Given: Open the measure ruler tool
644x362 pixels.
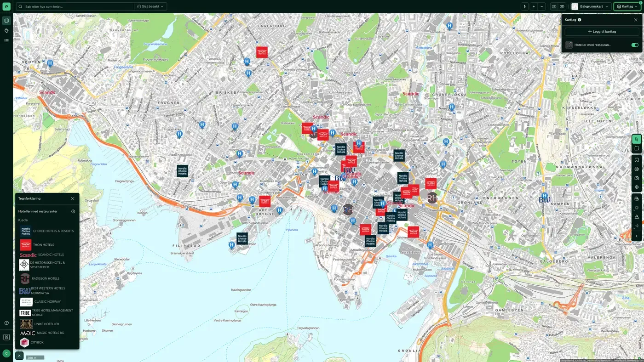Looking at the screenshot, I should coord(637,198).
